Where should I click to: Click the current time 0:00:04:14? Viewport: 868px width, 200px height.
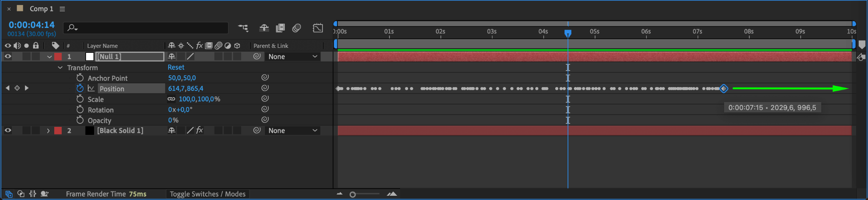pyautogui.click(x=32, y=25)
